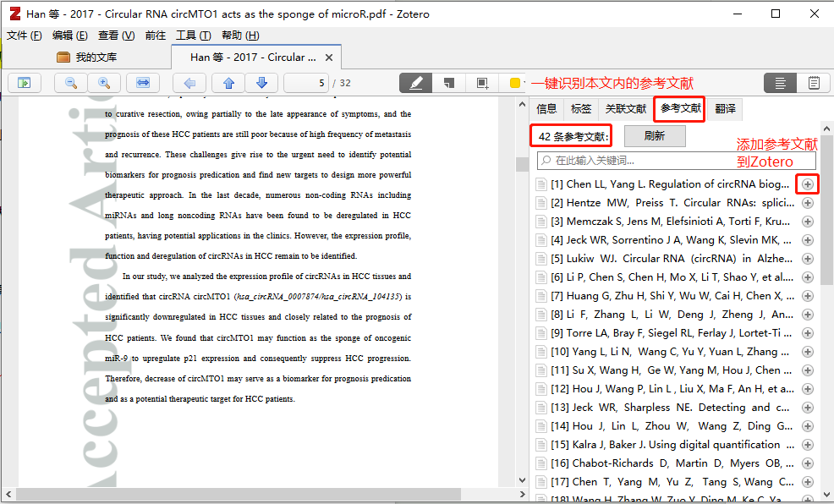This screenshot has width=834, height=504.
Task: Add reference [1] Chen LL to Zotero
Action: [808, 184]
